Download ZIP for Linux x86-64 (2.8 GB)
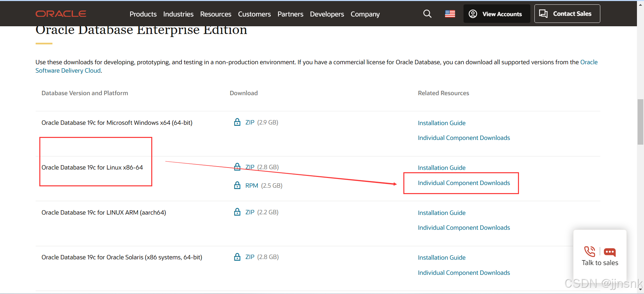644x294 pixels. pyautogui.click(x=250, y=167)
